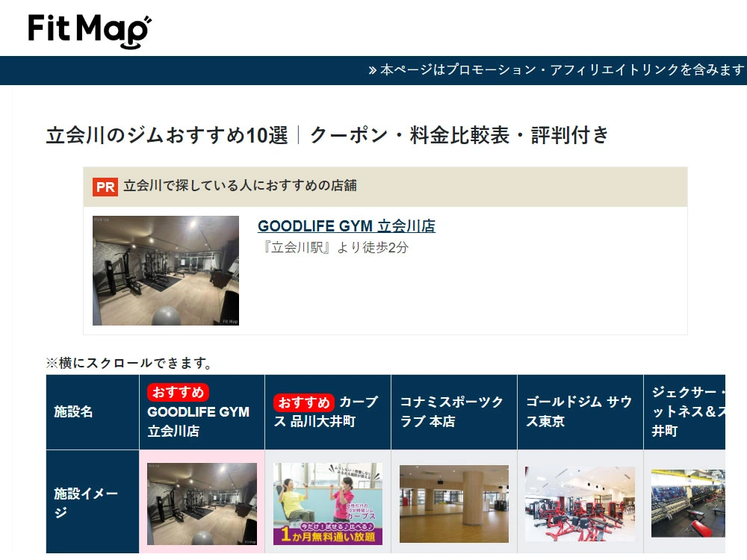This screenshot has width=747, height=560.
Task: Click the FitMap logo
Action: point(89,31)
